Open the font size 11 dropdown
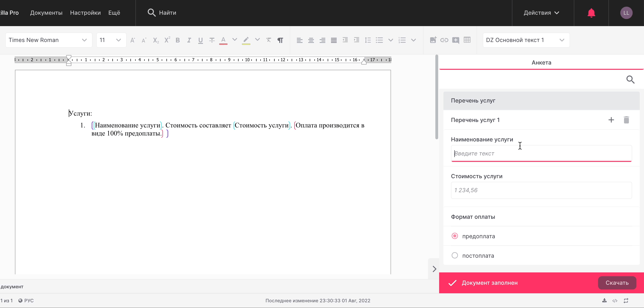Viewport: 644px width, 308px height. 111,40
